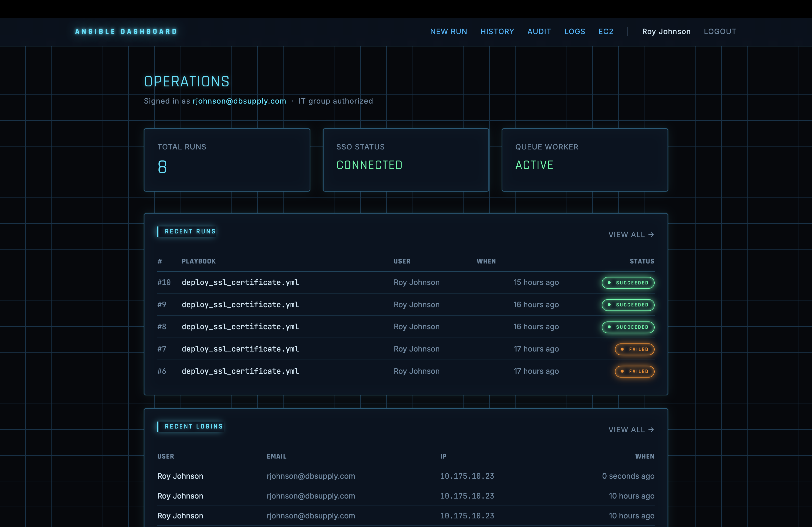Click the CONNECTED status value

click(369, 165)
